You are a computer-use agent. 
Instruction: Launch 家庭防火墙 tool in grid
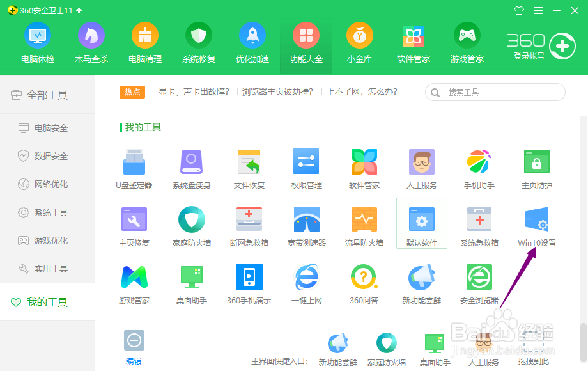(192, 226)
